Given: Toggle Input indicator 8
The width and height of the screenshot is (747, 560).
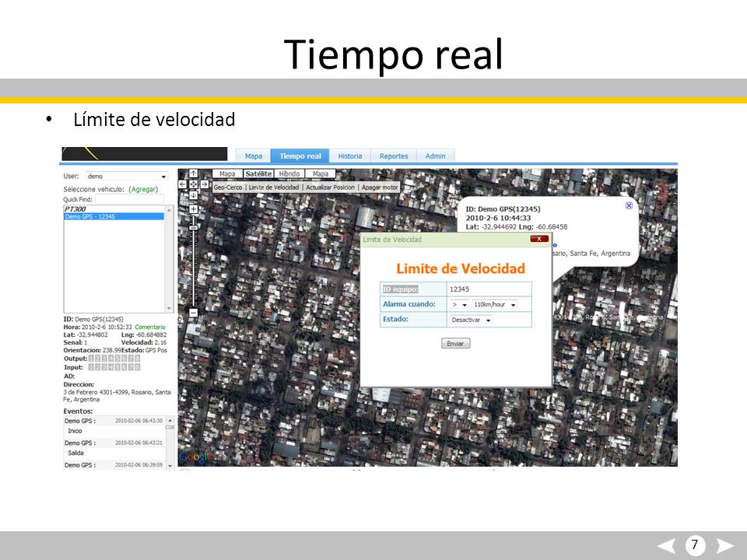Looking at the screenshot, I should pyautogui.click(x=137, y=368).
